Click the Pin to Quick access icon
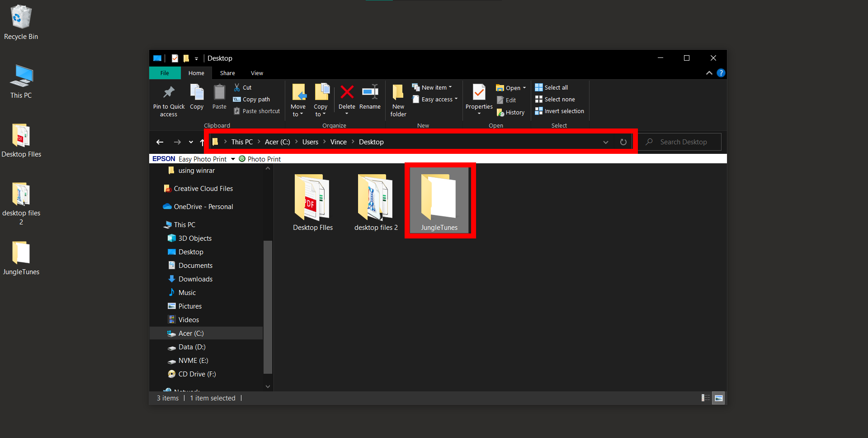Image resolution: width=868 pixels, height=438 pixels. coord(168,99)
